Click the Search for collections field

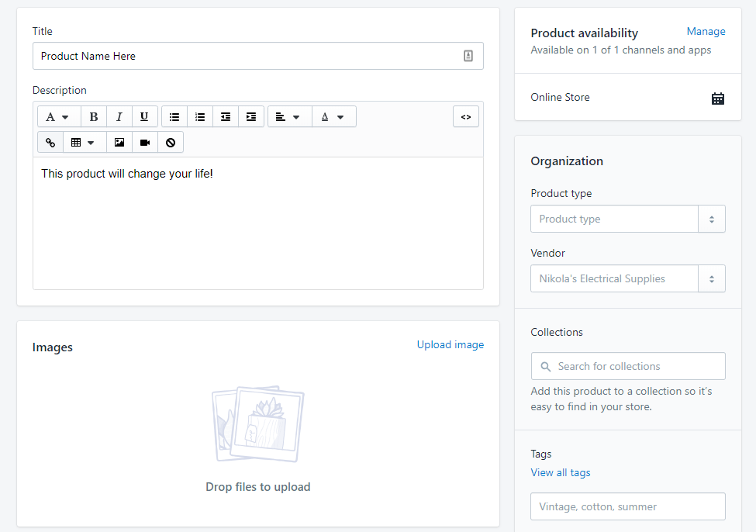tap(628, 366)
